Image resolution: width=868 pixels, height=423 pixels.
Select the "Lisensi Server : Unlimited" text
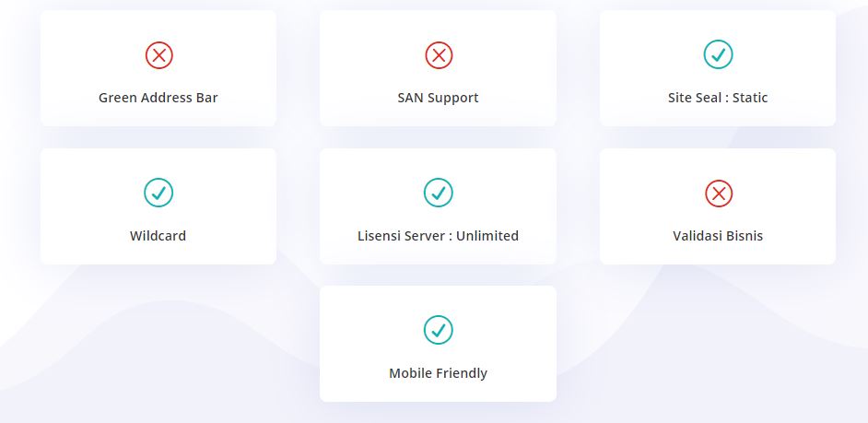438,236
